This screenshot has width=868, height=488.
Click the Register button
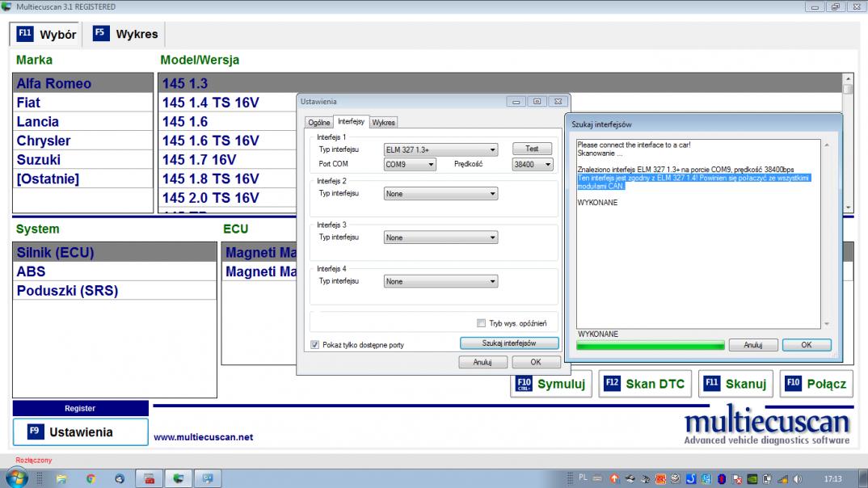(80, 408)
